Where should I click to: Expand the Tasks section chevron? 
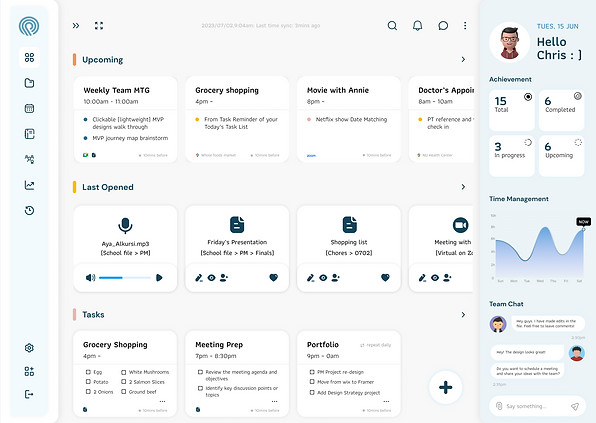[463, 315]
